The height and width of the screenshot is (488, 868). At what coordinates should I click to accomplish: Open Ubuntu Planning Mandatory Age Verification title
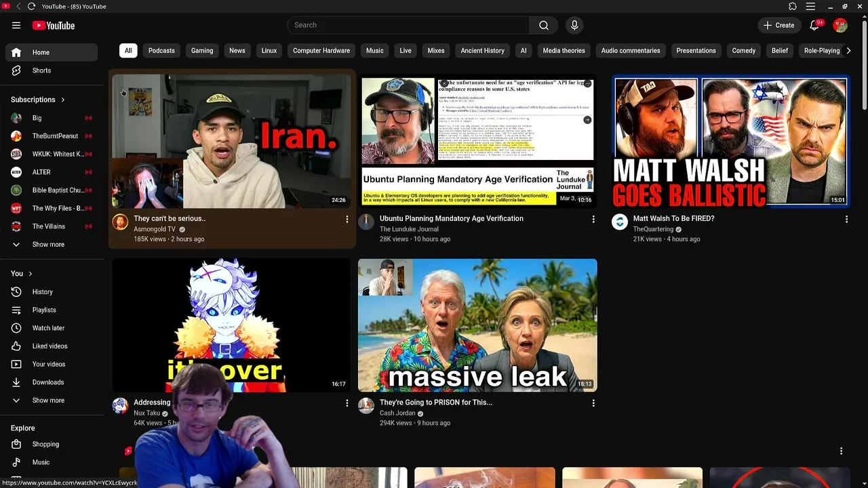[x=452, y=218]
